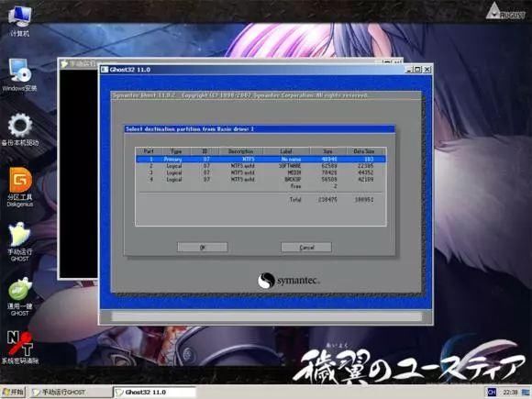Select the 手动运行 GHOST ghost icon
532x399 pixels.
19,241
